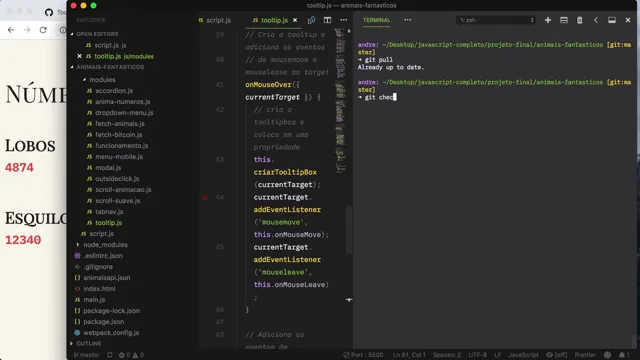Go forward in the browser window
Screen dimensions: 640x360
click(27, 30)
